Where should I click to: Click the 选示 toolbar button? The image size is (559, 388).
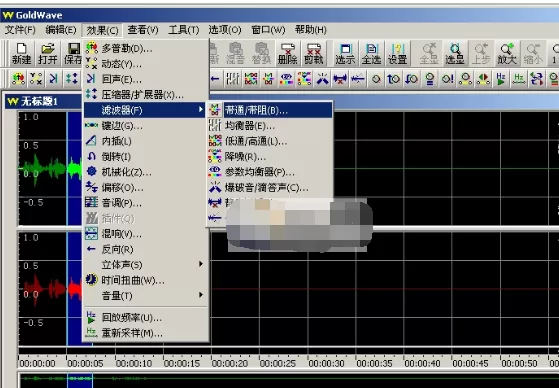coord(345,53)
